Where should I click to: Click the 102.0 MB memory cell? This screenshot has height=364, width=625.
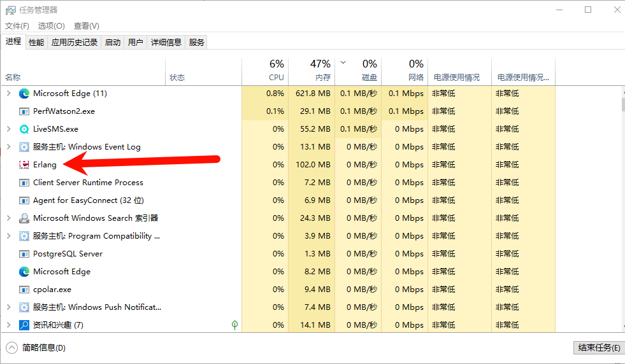[312, 165]
